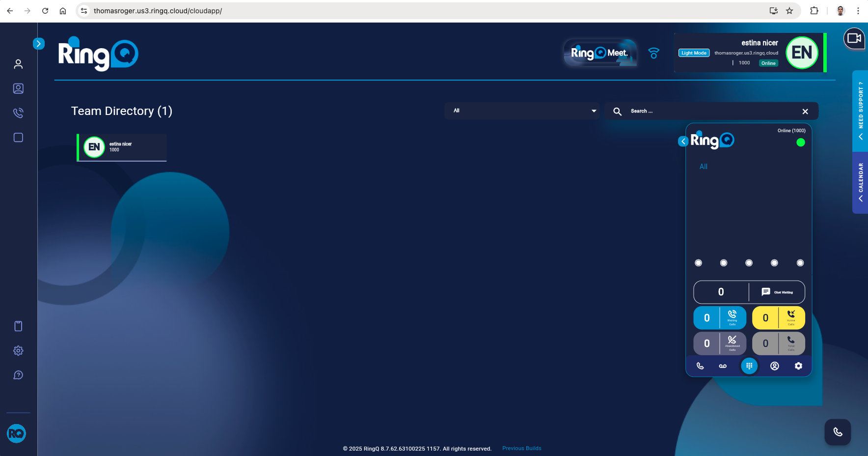This screenshot has width=868, height=456.
Task: Click the wireless signal status icon
Action: pos(653,53)
